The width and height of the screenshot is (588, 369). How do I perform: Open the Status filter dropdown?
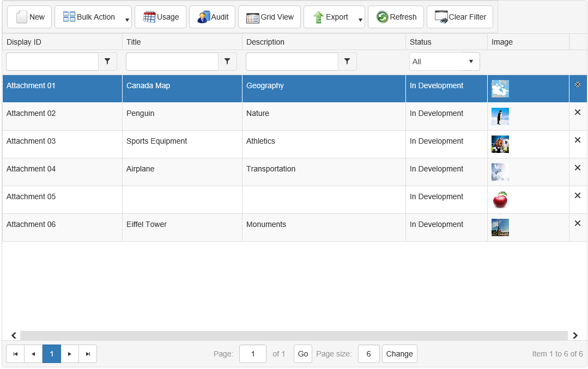pyautogui.click(x=444, y=61)
